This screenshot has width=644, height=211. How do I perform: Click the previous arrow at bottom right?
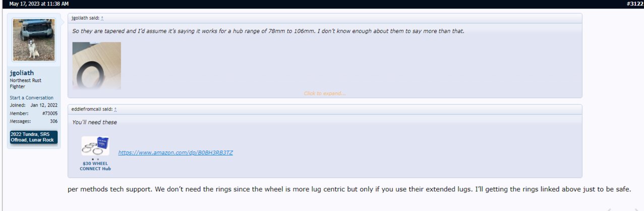pyautogui.click(x=609, y=209)
